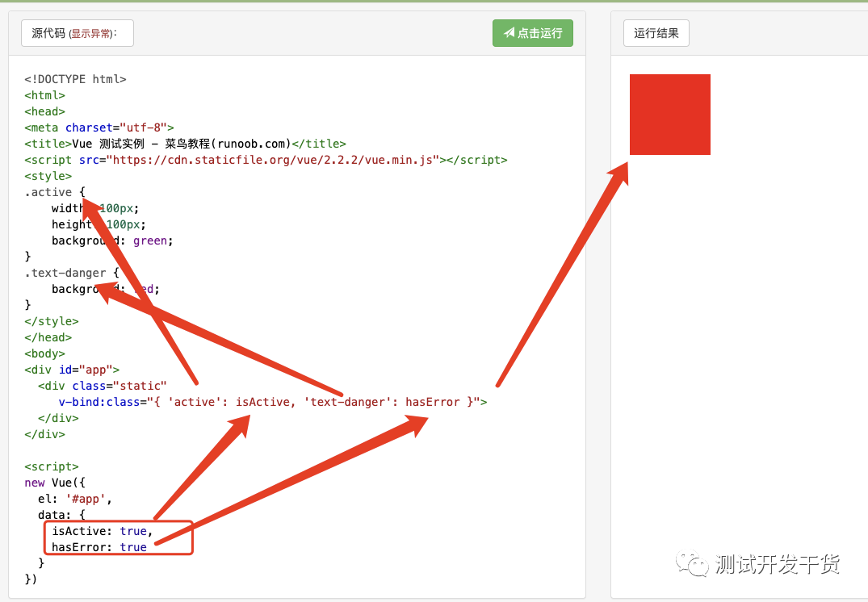Click the <body> tag line
Viewport: 868px width, 602px height.
point(45,353)
